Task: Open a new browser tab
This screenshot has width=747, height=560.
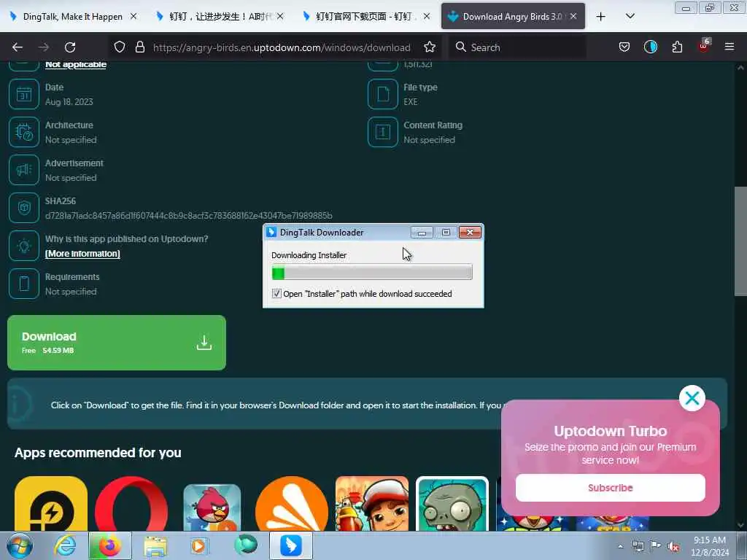Action: coord(601,17)
